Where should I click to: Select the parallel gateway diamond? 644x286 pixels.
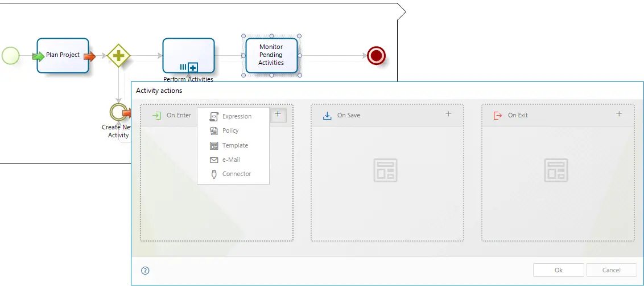coord(119,56)
